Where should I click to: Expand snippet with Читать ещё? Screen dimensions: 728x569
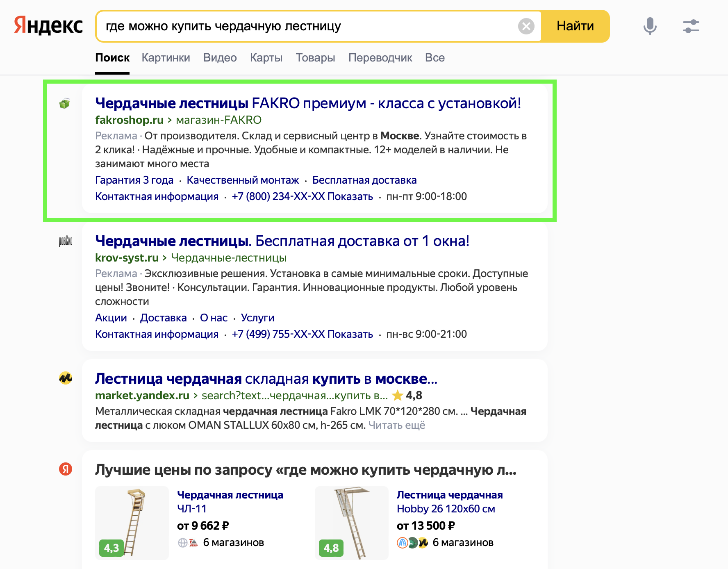pyautogui.click(x=397, y=426)
